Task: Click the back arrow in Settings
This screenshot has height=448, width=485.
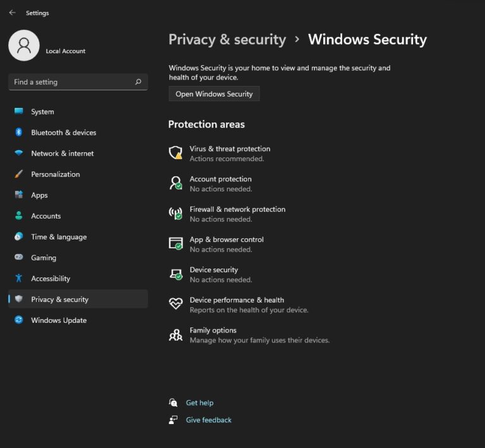Action: click(13, 13)
